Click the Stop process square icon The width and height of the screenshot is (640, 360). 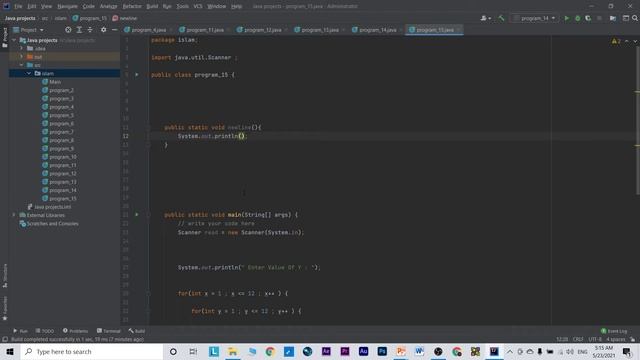click(599, 18)
